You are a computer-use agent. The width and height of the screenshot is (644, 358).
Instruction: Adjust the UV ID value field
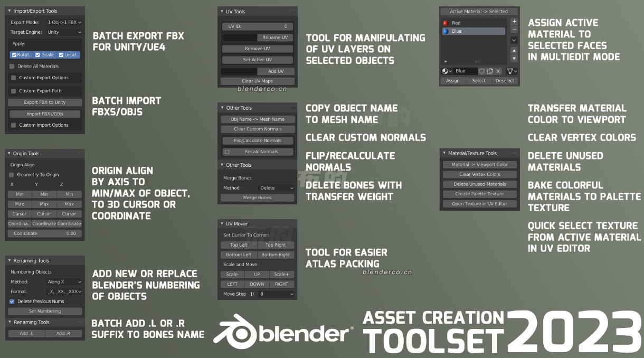[x=258, y=26]
